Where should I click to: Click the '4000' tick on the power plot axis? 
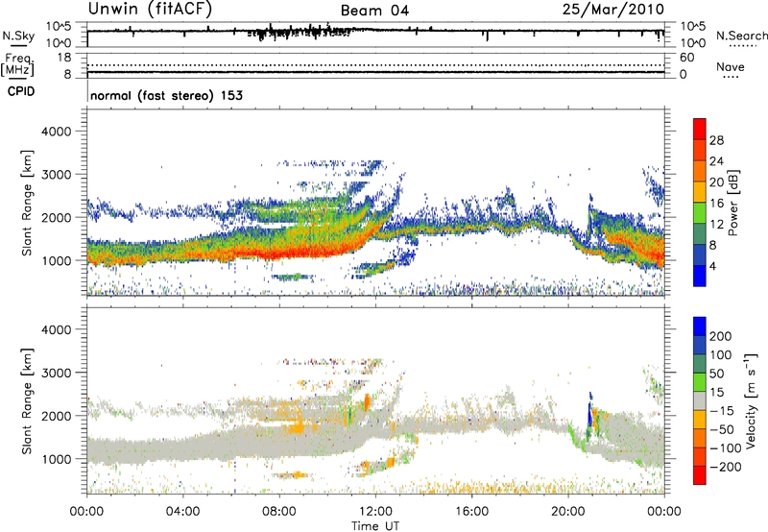pos(57,132)
